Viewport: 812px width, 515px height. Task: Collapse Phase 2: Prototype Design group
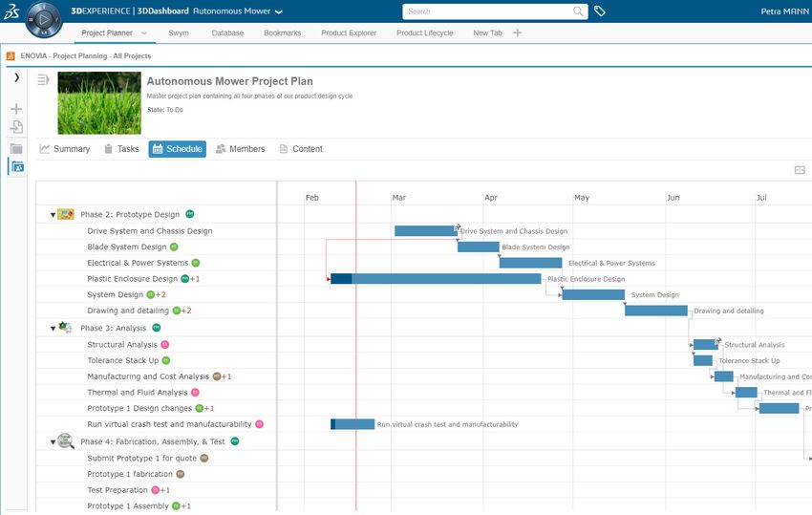coord(53,215)
